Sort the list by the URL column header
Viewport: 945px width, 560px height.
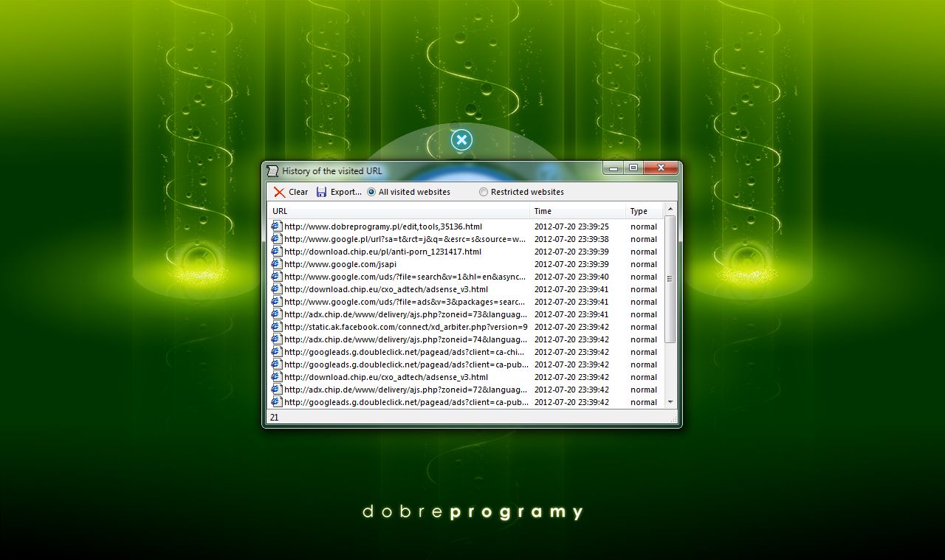click(399, 211)
